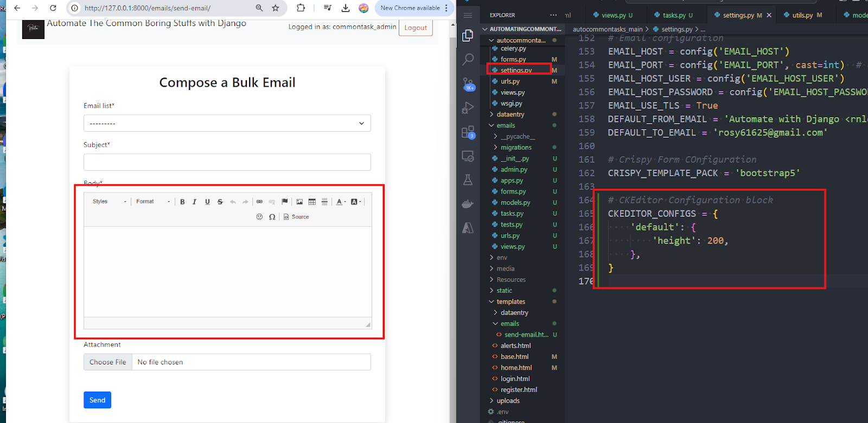
Task: Open admin.py in the Explorer
Action: click(x=514, y=170)
